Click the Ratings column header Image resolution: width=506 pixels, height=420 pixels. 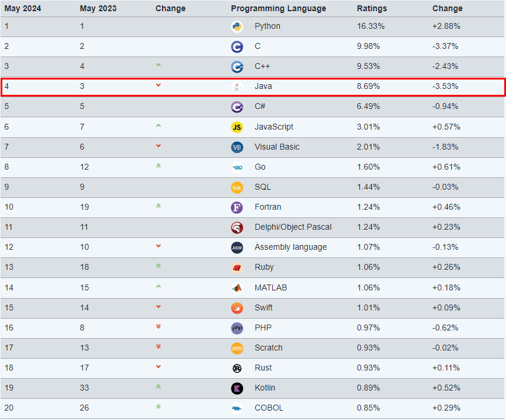[x=372, y=8]
